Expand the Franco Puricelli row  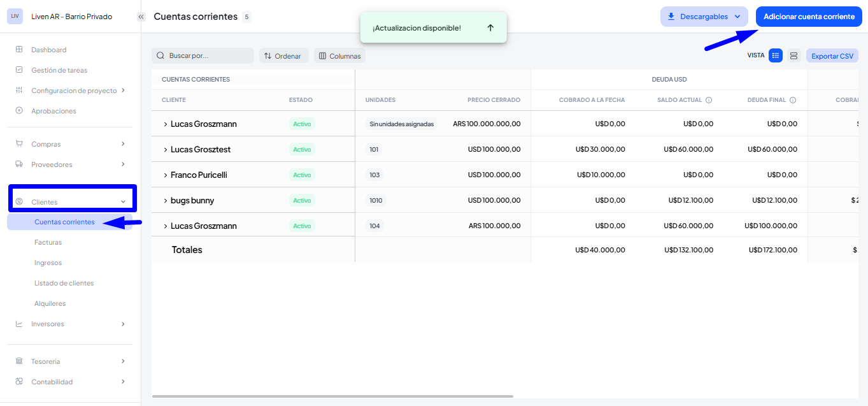(166, 175)
